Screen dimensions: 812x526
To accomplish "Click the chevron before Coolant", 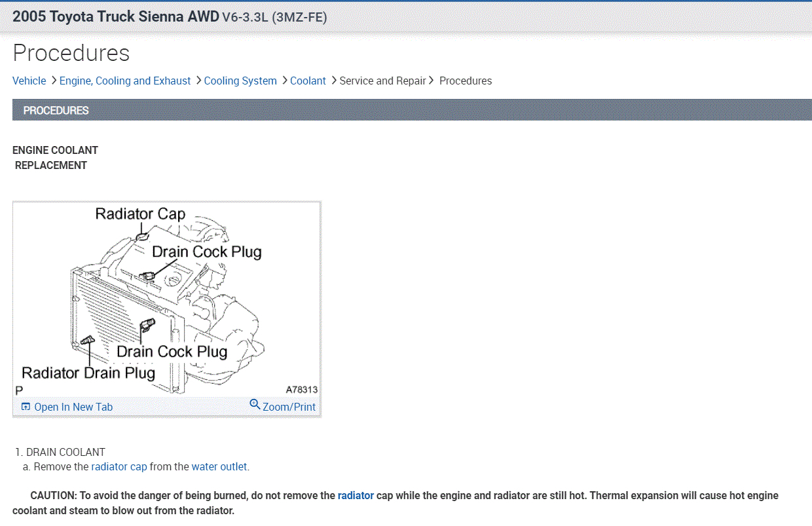I will (285, 81).
